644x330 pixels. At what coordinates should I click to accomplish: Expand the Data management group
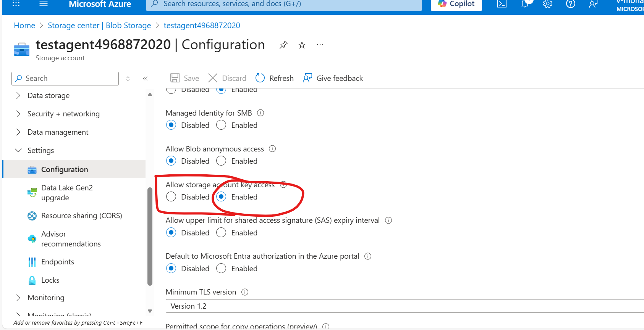click(x=18, y=132)
